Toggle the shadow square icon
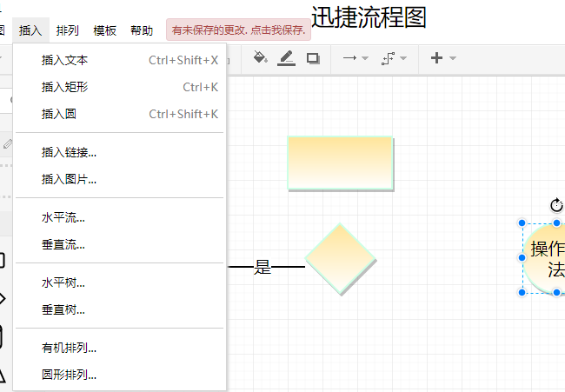The image size is (565, 392). tap(313, 58)
